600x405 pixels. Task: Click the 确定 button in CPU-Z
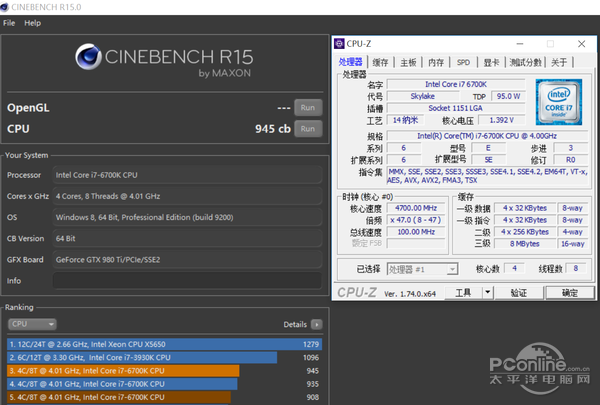[570, 293]
